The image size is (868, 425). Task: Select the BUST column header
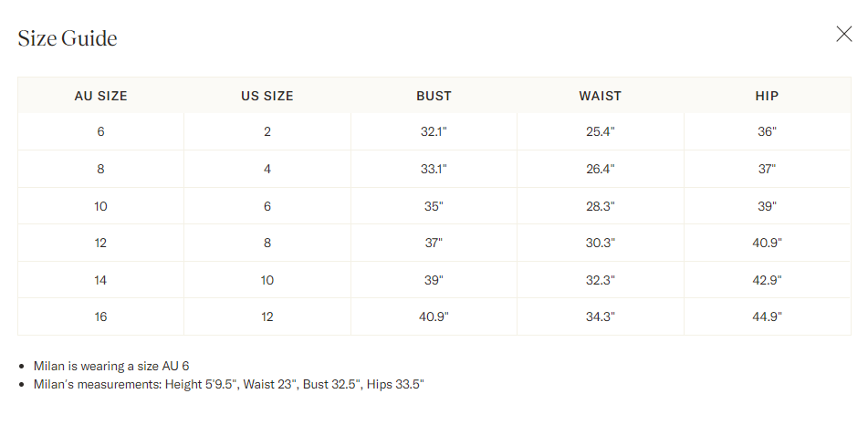click(x=434, y=96)
